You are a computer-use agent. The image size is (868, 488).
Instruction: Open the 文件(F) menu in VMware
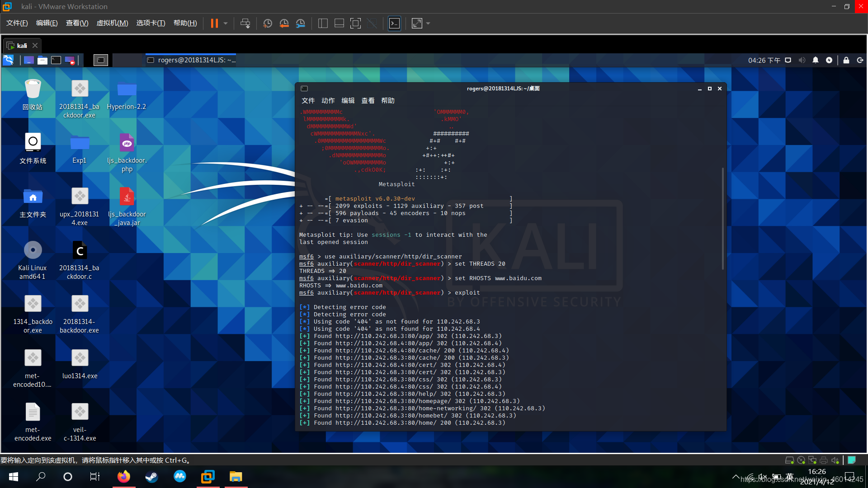[x=17, y=23]
